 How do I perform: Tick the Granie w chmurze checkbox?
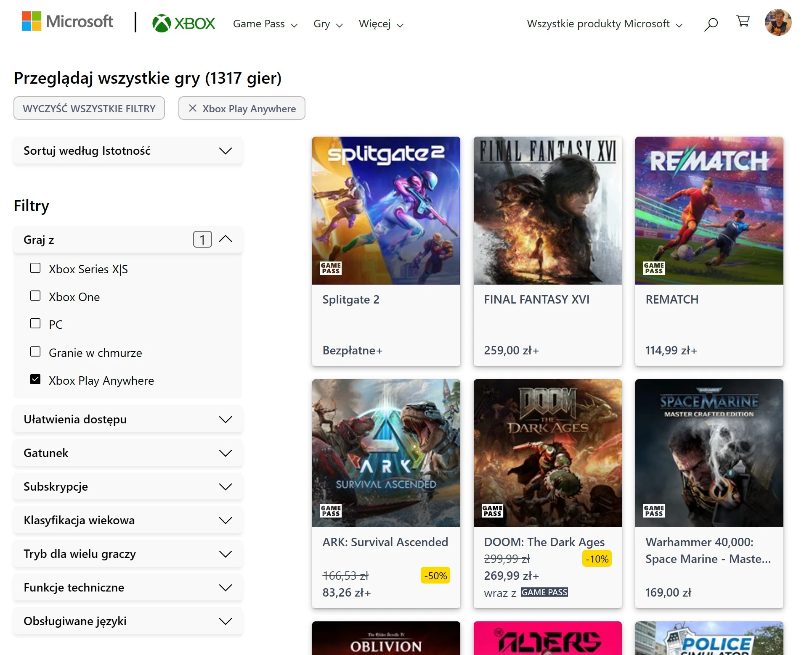point(35,352)
